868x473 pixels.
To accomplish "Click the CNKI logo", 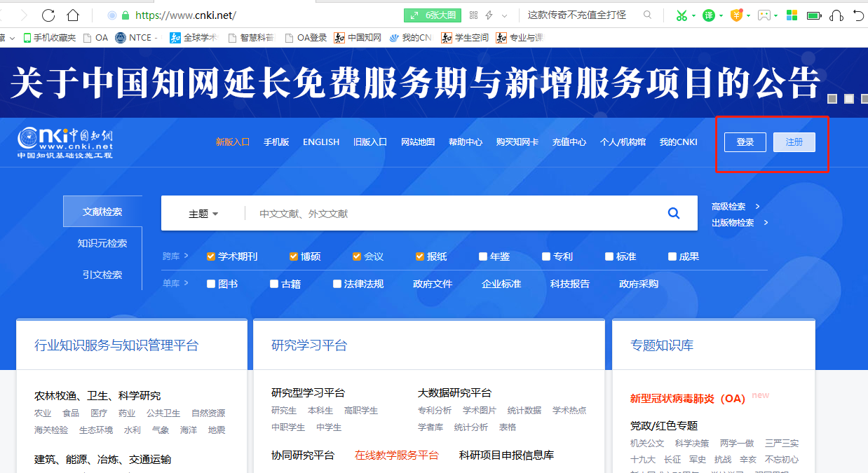I will [65, 143].
